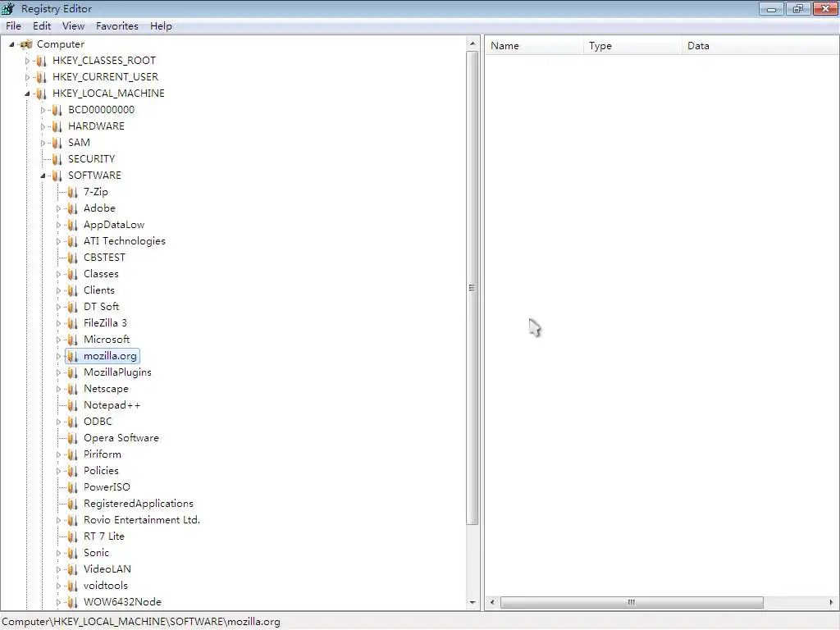Click the Microsoft key folder icon
Viewport: 840px width, 630px height.
[x=73, y=340]
